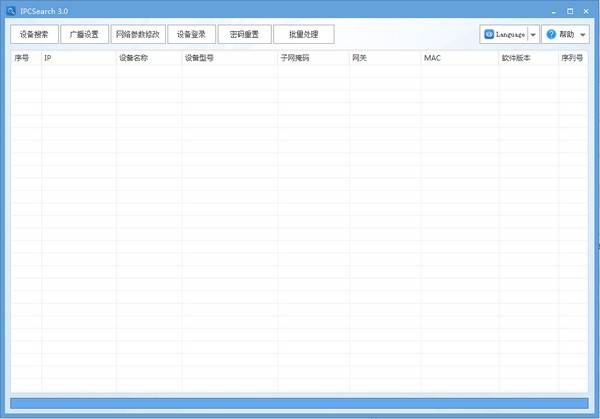The image size is (600, 419).
Task: Click the 网关 column header
Action: (x=384, y=58)
